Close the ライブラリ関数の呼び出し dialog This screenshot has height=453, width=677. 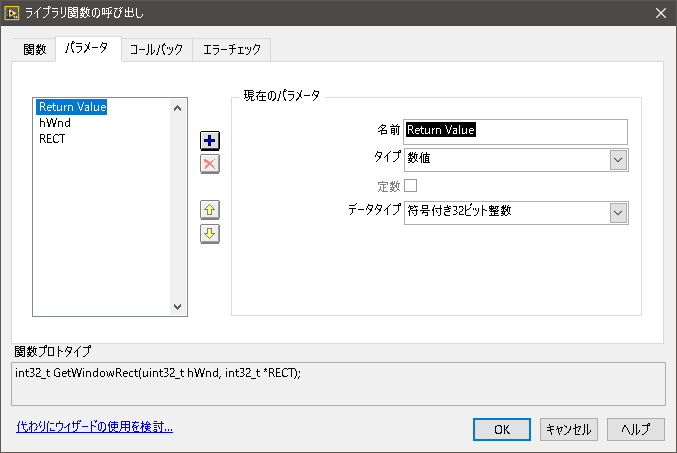click(661, 13)
